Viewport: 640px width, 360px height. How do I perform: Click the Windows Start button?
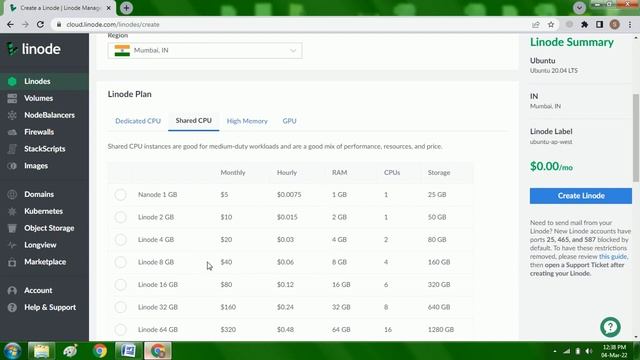click(x=12, y=351)
